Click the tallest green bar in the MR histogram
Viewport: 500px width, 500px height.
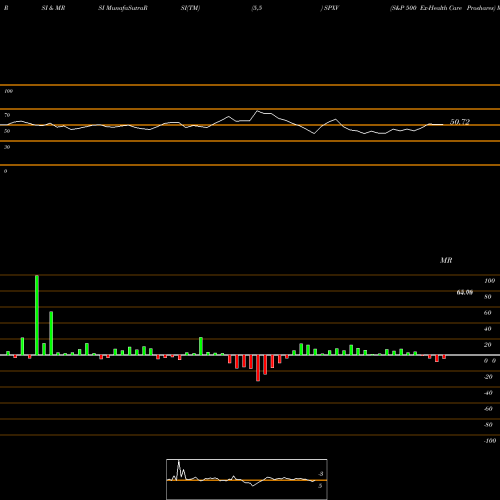pos(37,315)
